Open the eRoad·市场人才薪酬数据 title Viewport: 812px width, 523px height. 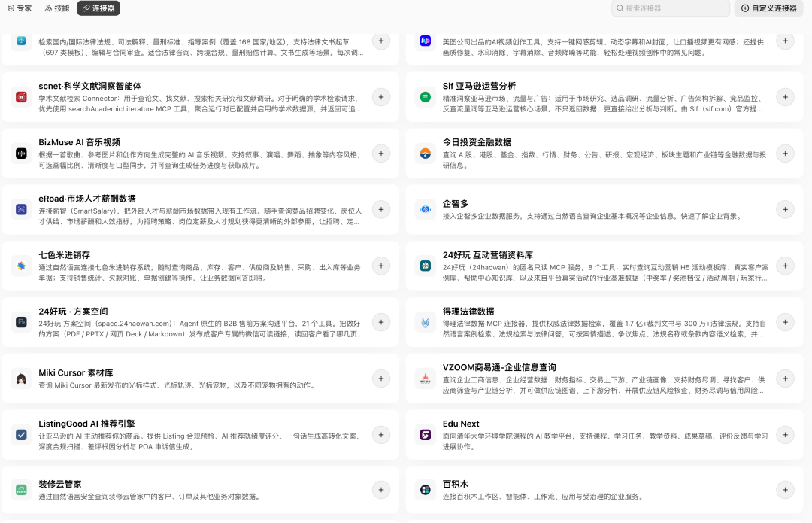(x=87, y=199)
